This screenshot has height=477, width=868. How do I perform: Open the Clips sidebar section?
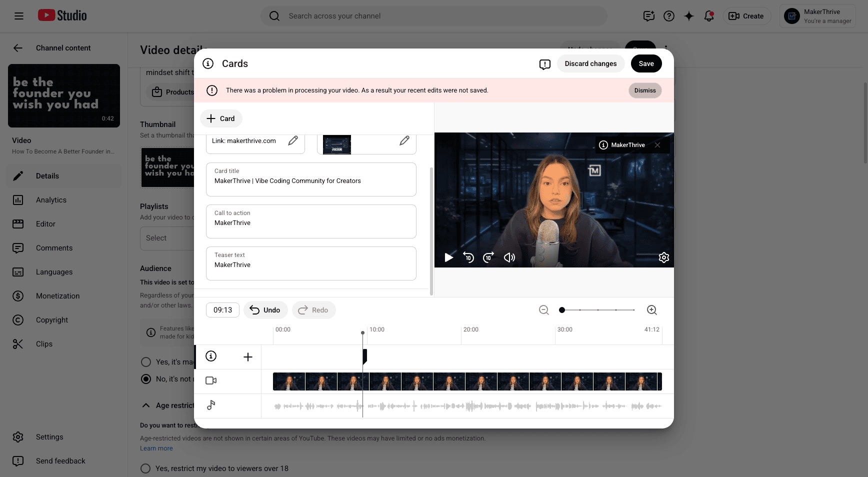pyautogui.click(x=63, y=344)
